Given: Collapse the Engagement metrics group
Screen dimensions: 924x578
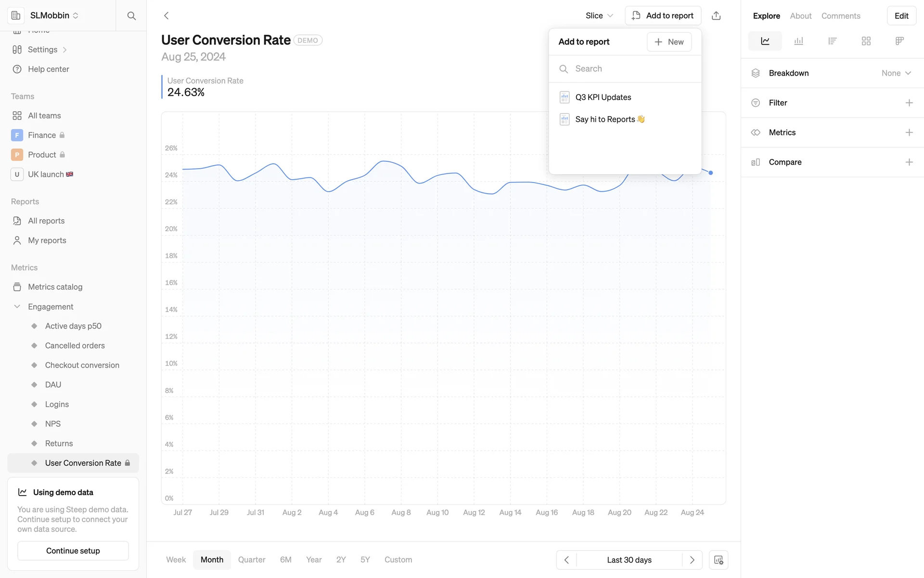Looking at the screenshot, I should point(17,306).
